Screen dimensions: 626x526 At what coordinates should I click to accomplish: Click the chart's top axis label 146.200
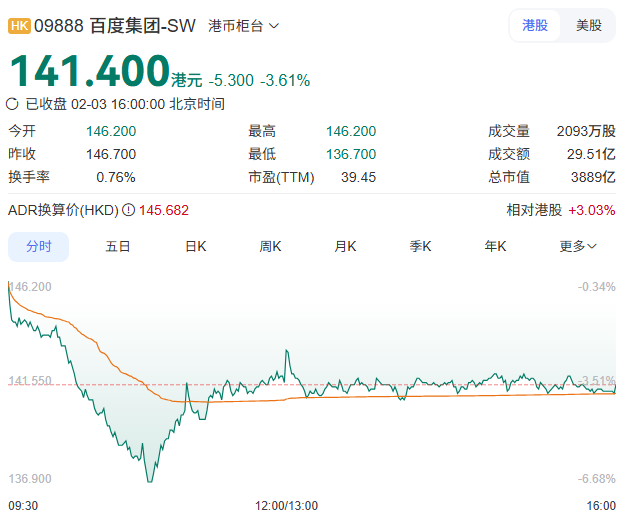[x=30, y=287]
